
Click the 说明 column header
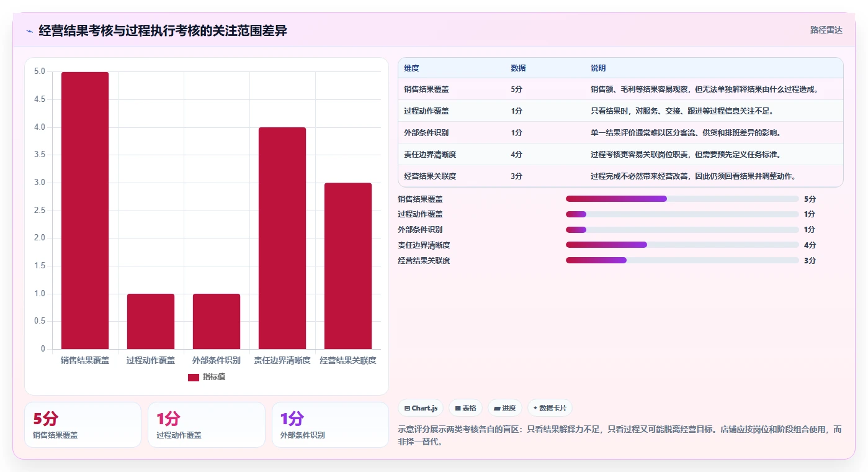[x=598, y=68]
